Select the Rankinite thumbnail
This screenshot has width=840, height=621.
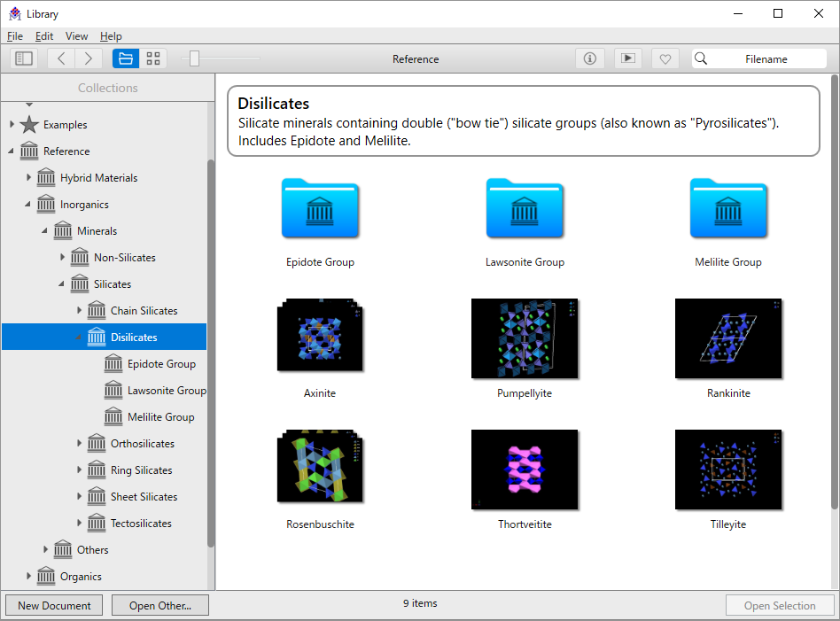[728, 338]
